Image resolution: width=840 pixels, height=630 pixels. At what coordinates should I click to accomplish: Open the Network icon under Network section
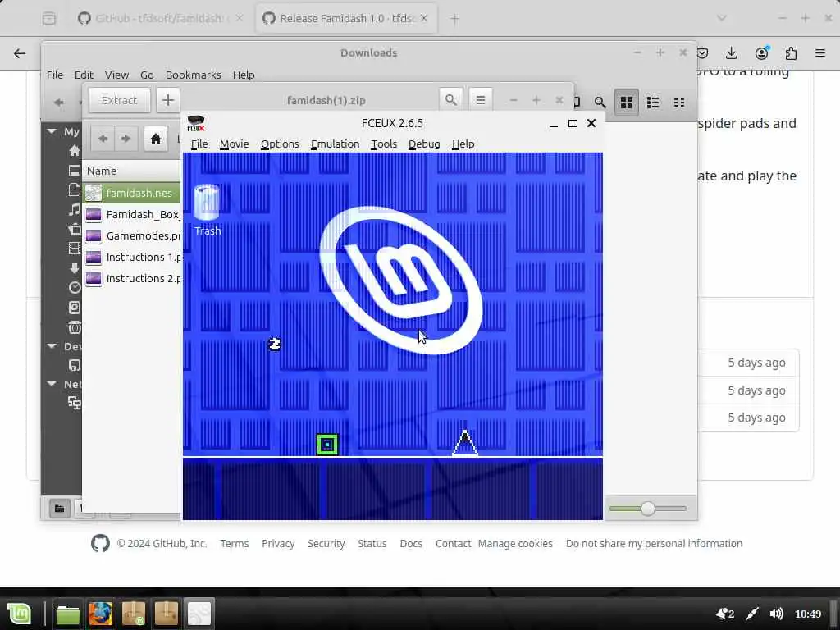click(x=75, y=403)
